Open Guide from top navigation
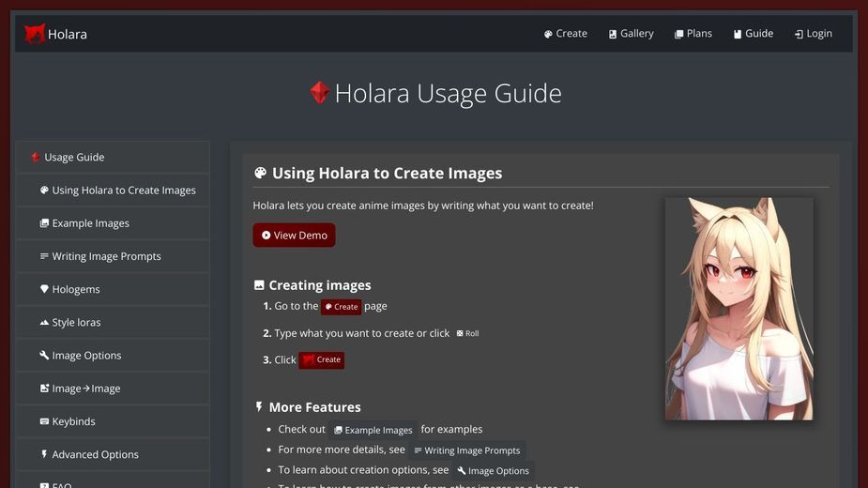868x488 pixels. pyautogui.click(x=753, y=34)
